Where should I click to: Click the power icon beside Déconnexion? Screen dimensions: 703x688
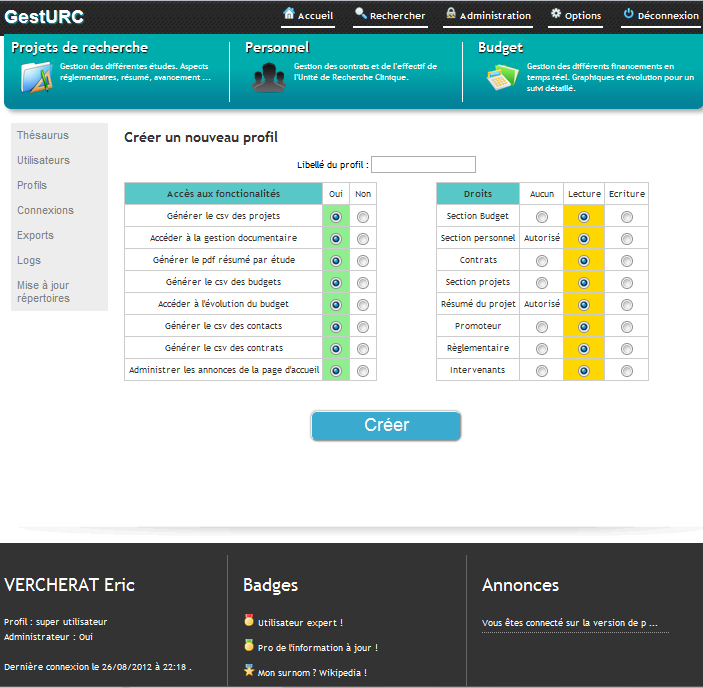(x=629, y=13)
